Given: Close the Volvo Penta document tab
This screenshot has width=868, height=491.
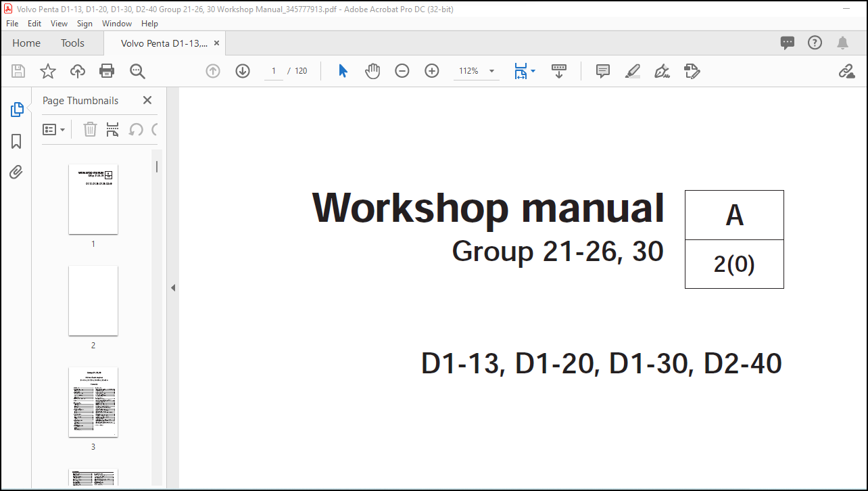Looking at the screenshot, I should [216, 43].
